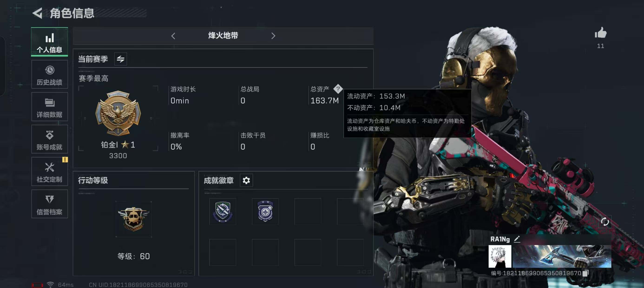Copy the player ID number with the copy icon
This screenshot has height=288, width=644.
pos(585,273)
